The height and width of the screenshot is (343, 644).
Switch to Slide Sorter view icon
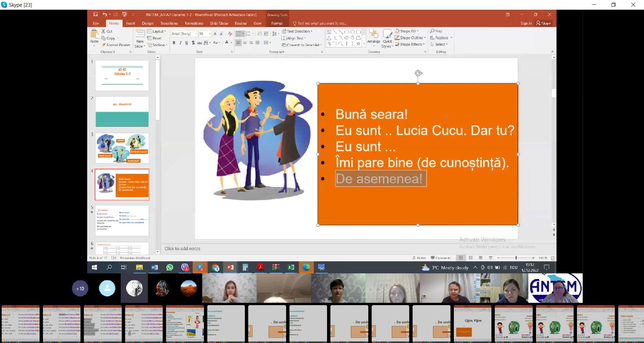[471, 258]
